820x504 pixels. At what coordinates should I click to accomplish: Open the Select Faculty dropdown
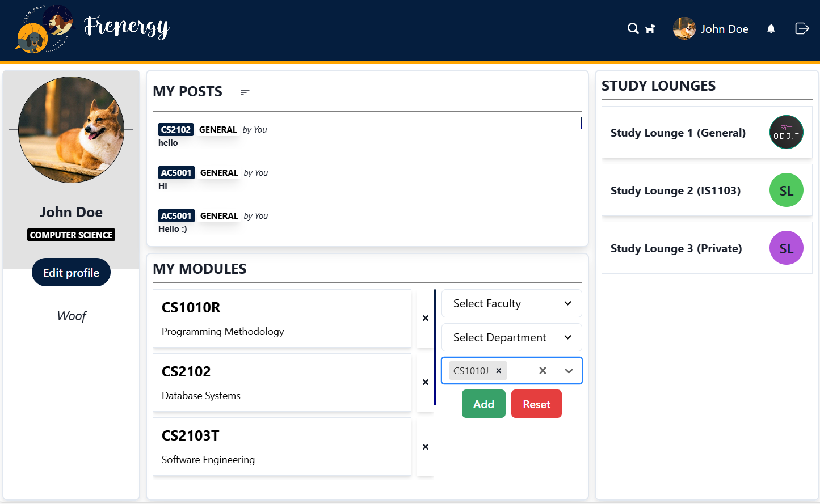tap(511, 303)
